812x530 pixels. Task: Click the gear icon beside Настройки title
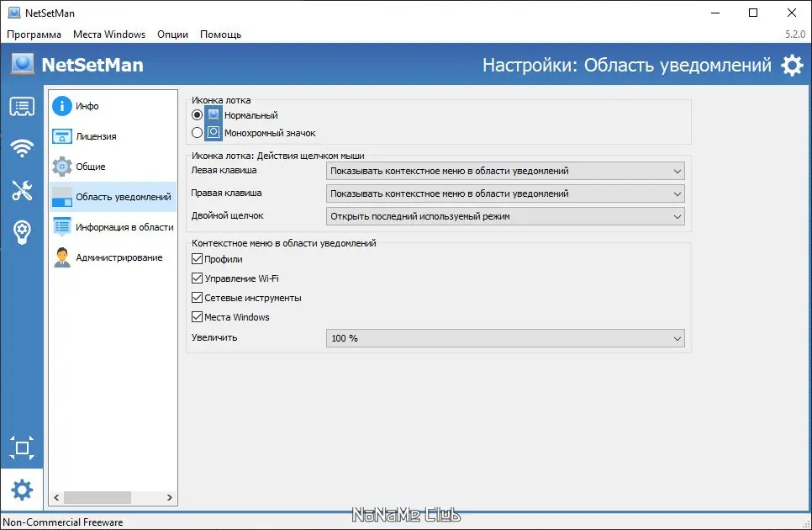pyautogui.click(x=792, y=66)
